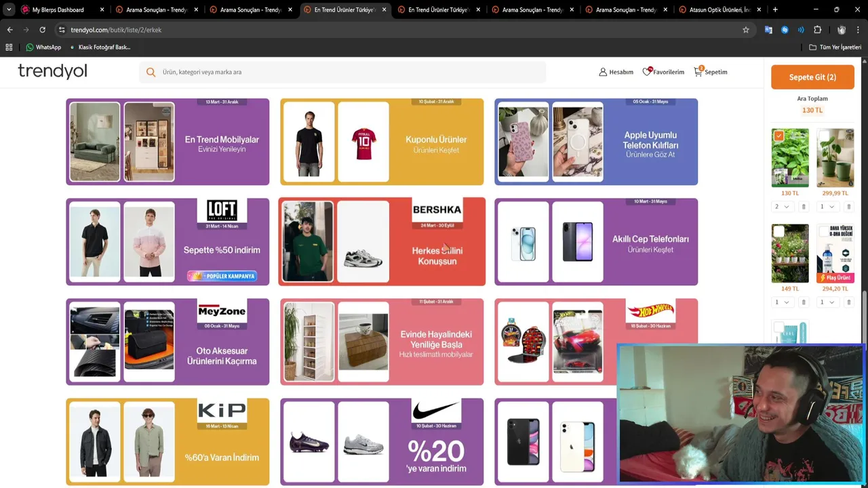Screen dimensions: 868x488
Task: Open quantity dropdown for 149 TL item
Action: [x=782, y=302]
